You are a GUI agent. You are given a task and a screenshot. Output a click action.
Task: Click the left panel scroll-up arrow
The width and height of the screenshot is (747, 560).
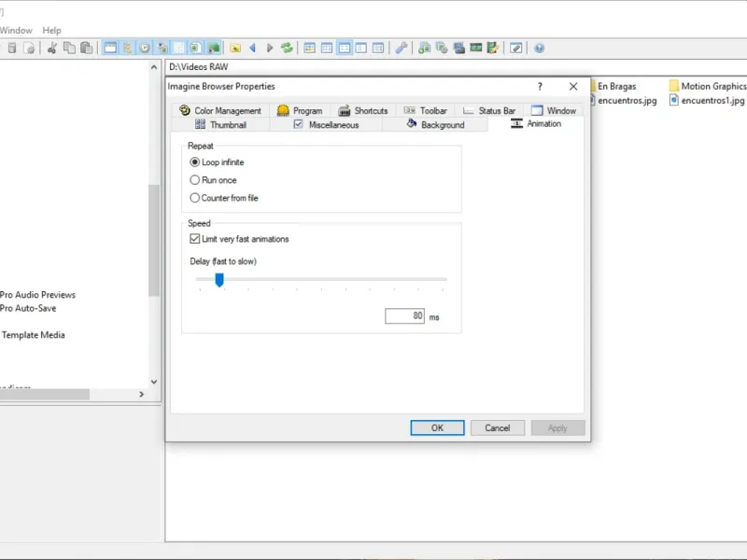click(x=154, y=67)
